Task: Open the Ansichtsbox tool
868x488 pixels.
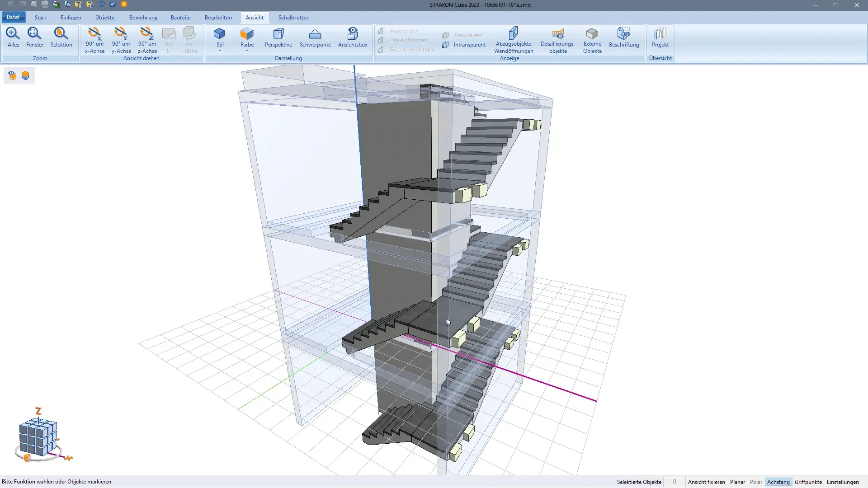Action: [x=353, y=34]
